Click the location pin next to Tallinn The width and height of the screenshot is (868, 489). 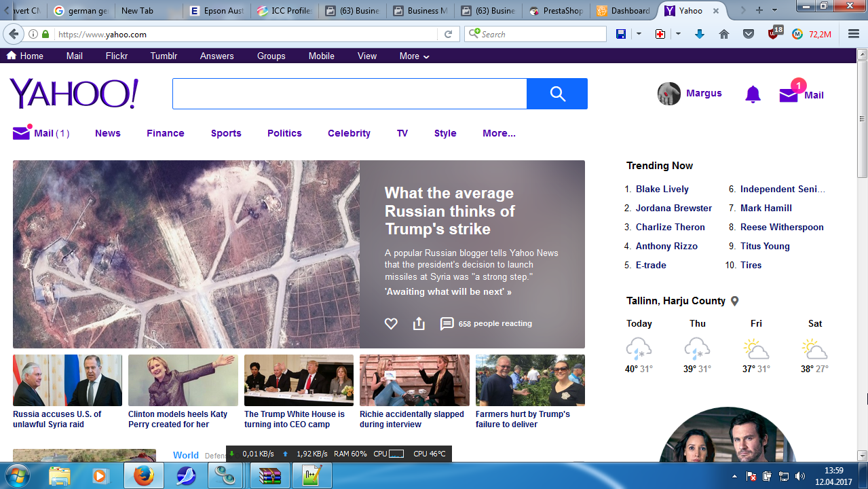[x=734, y=301]
